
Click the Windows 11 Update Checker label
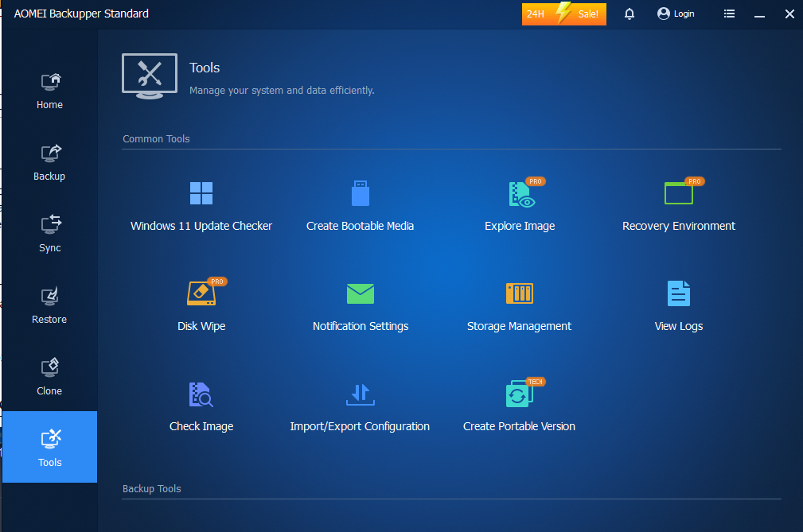tap(201, 226)
